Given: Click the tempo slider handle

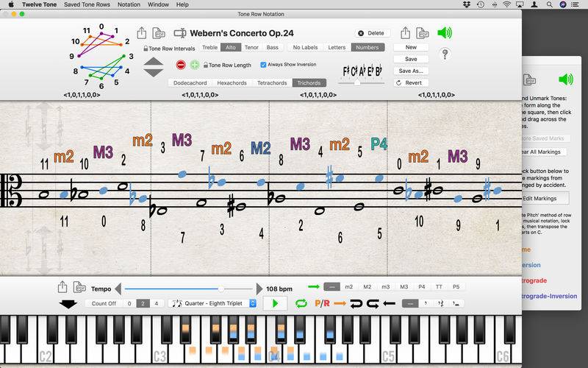Looking at the screenshot, I should pos(221,289).
